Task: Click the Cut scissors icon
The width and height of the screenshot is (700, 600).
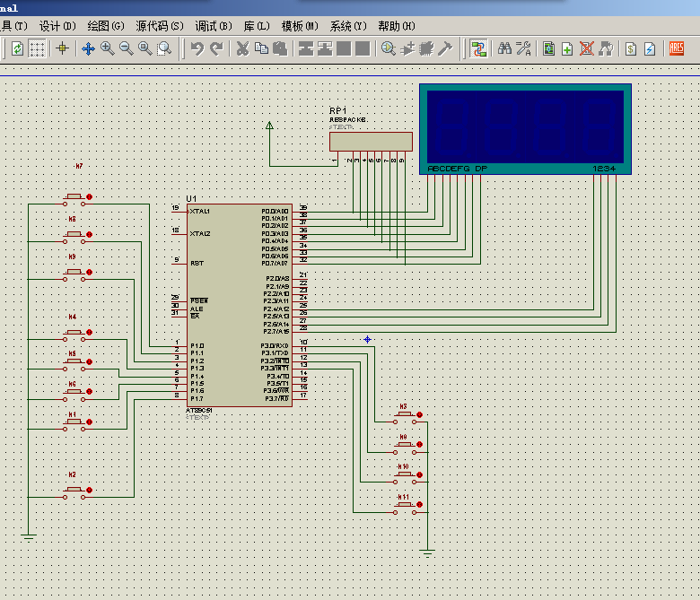Action: point(242,48)
